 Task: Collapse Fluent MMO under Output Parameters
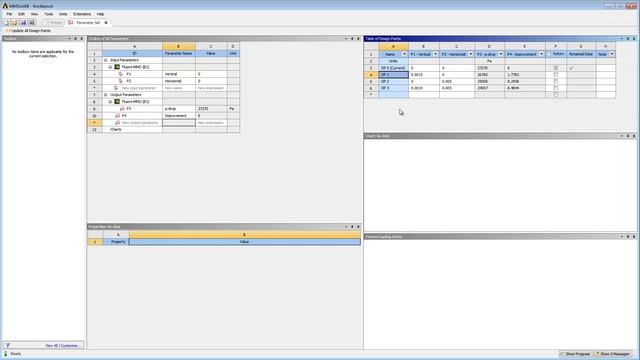coord(110,102)
